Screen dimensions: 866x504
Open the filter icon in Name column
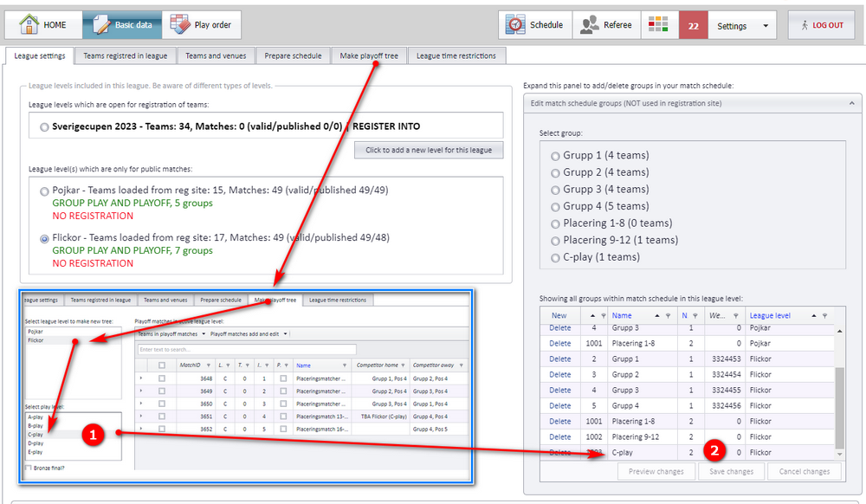668,316
